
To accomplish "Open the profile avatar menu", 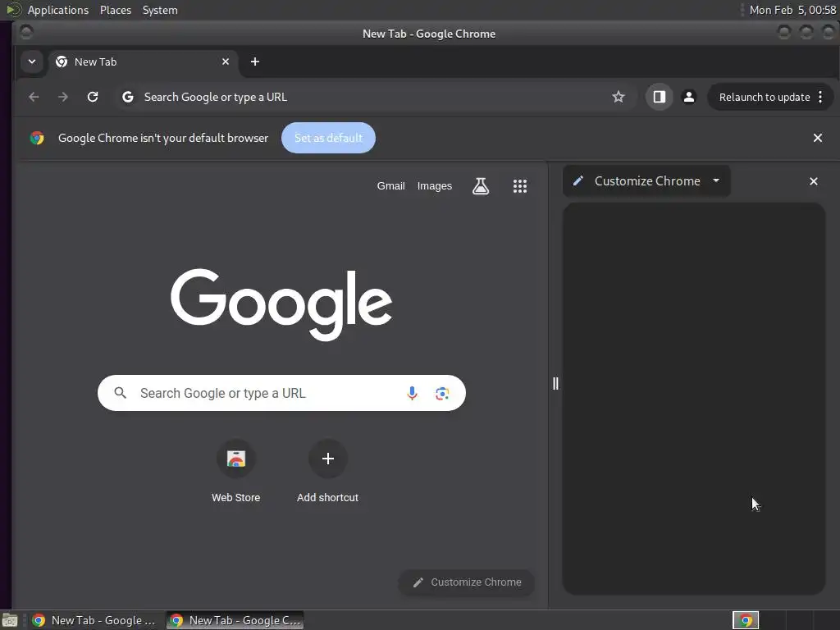I will tap(689, 97).
